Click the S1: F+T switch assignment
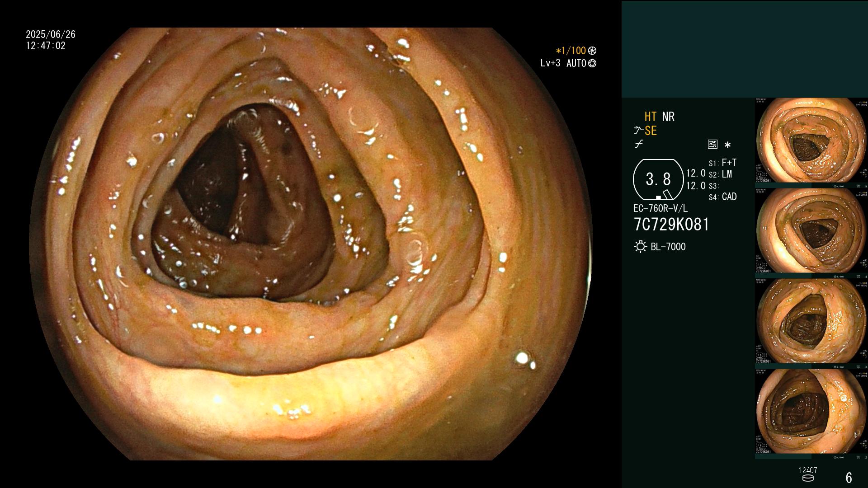This screenshot has width=868, height=488. coord(722,163)
